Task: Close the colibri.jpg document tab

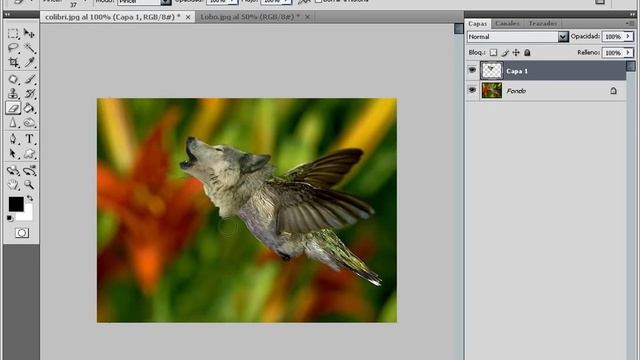Action: click(x=188, y=17)
